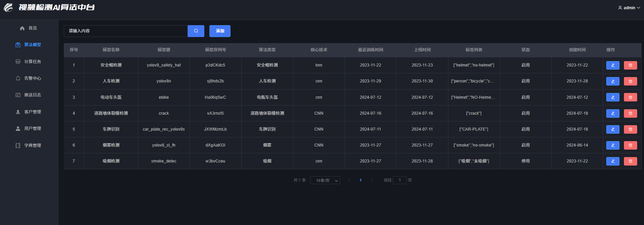Click the knn core technology cell
Viewport: 644px width, 225px height.
coord(319,65)
